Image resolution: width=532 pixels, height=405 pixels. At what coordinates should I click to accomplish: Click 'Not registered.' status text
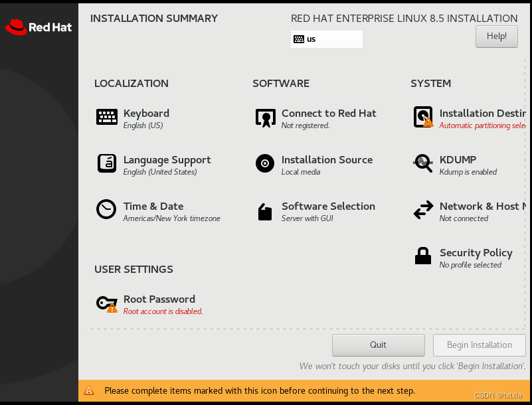click(306, 125)
